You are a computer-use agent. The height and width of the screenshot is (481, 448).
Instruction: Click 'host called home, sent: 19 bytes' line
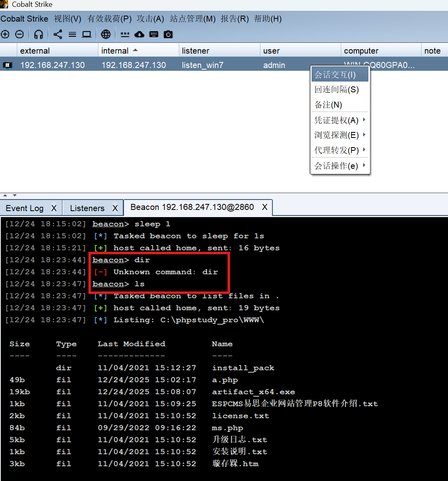click(196, 308)
